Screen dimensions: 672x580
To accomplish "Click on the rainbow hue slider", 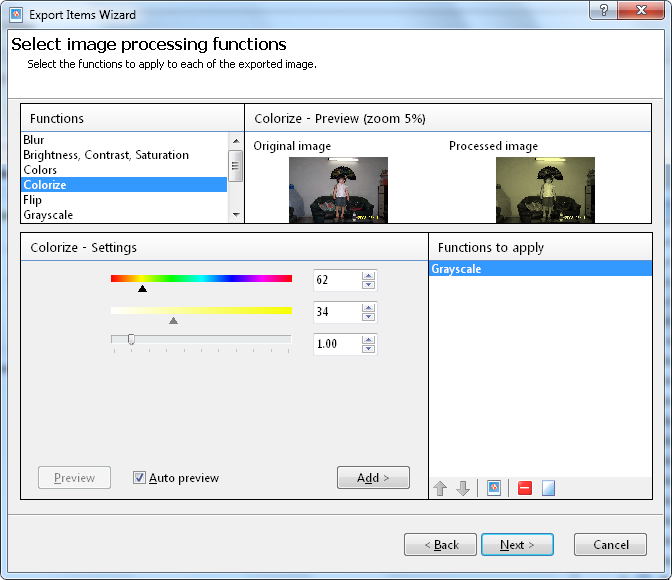I will coord(201,279).
